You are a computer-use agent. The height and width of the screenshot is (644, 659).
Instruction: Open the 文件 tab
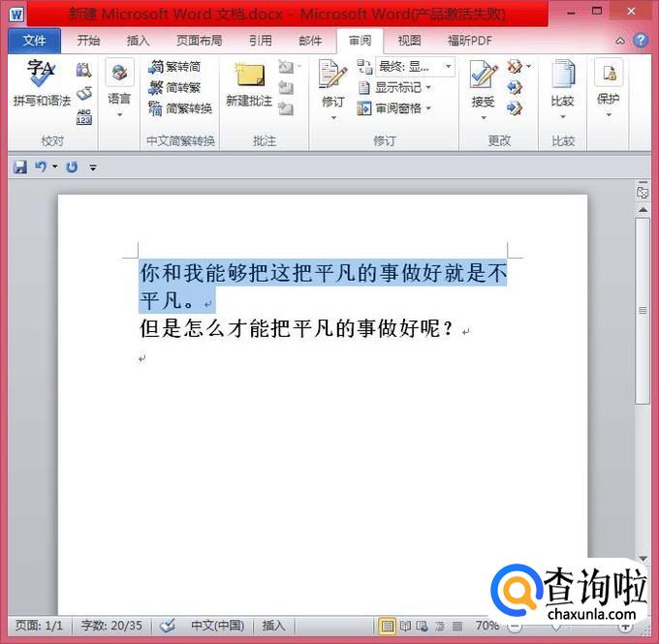[35, 41]
